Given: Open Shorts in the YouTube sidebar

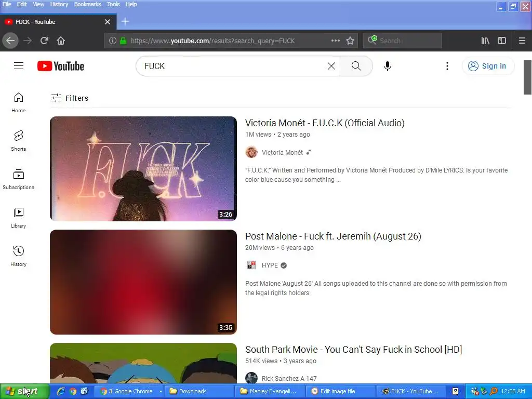Looking at the screenshot, I should coord(18,141).
